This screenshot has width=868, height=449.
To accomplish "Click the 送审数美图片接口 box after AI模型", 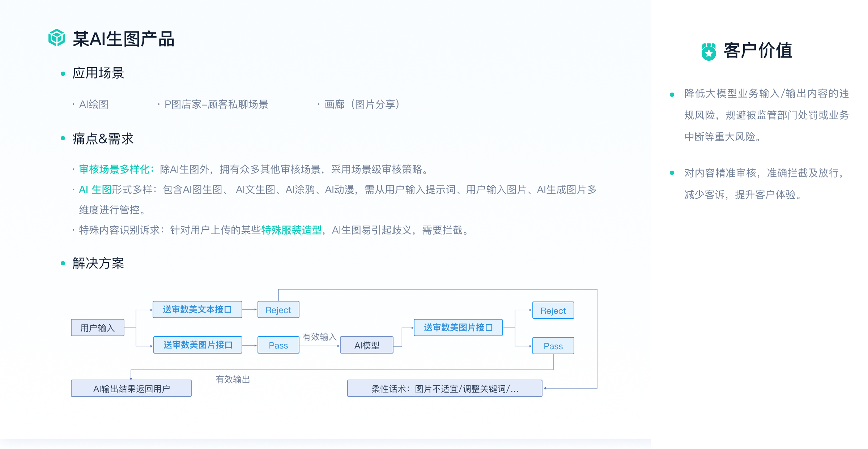I will (x=458, y=328).
